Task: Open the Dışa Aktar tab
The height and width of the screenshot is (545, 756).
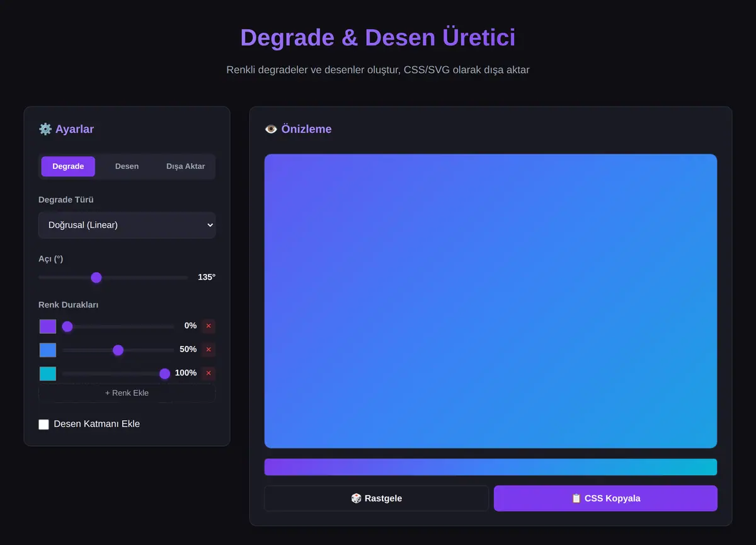Action: [x=185, y=166]
